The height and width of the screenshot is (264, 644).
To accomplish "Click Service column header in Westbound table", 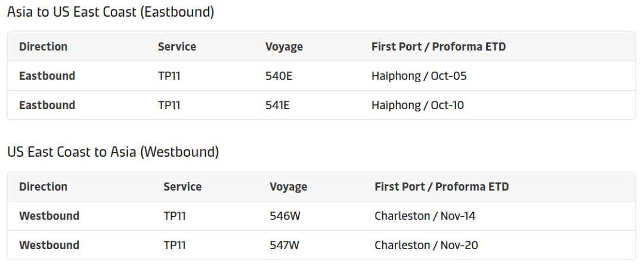I will (182, 187).
